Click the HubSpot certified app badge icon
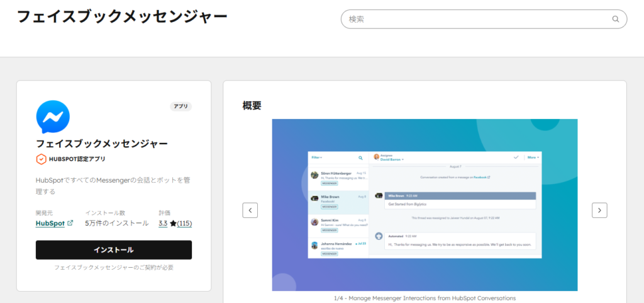 [41, 159]
